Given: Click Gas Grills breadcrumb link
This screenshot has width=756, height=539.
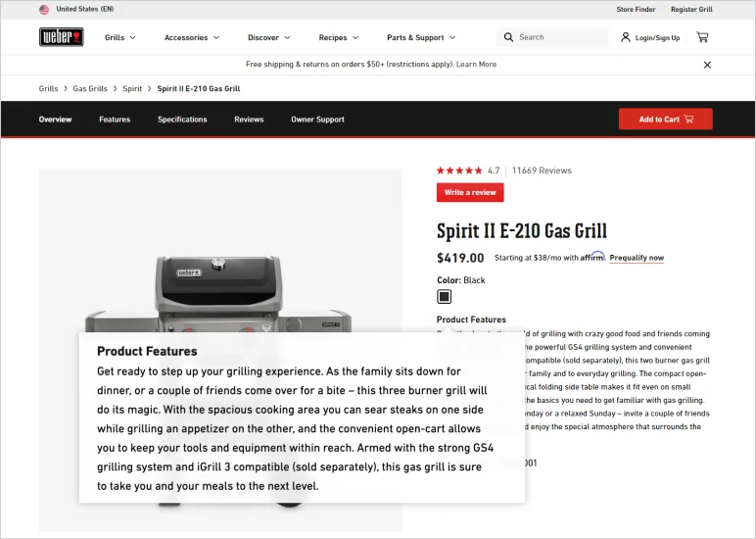Looking at the screenshot, I should click(x=90, y=89).
